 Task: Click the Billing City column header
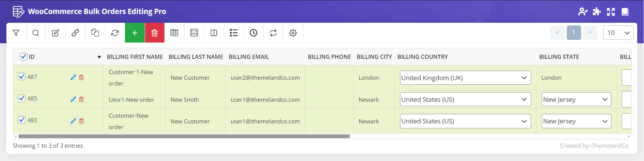coord(374,57)
